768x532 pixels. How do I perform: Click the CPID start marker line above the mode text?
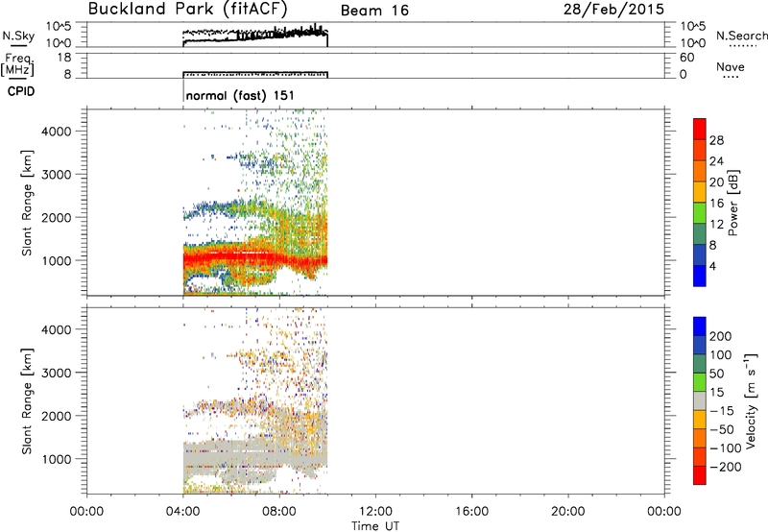[183, 89]
